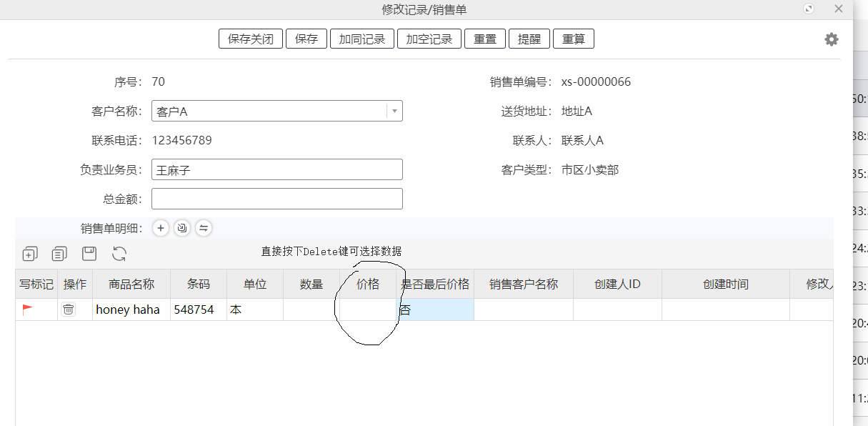Screen dimensions: 868x426
Task: Open the settings gear icon
Action: point(832,39)
